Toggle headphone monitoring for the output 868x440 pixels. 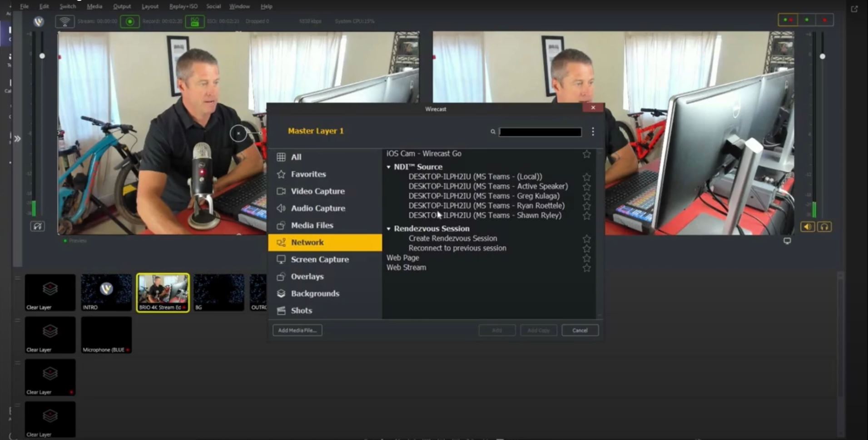(x=825, y=226)
